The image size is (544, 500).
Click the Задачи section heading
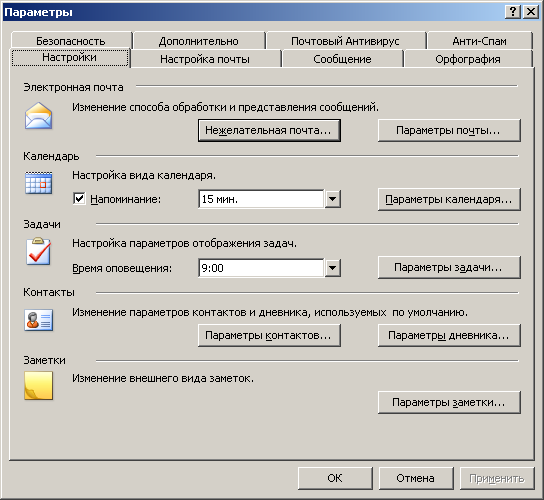click(x=42, y=224)
